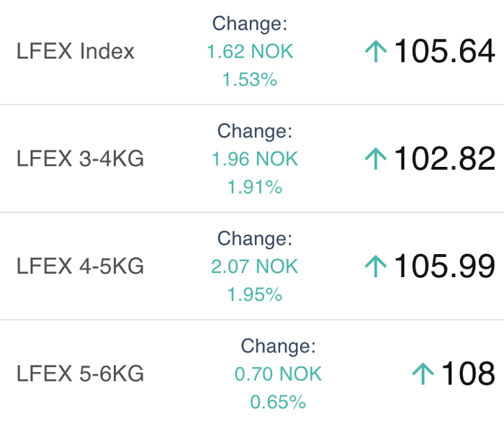Click the 2.07 NOK change value
This screenshot has width=504, height=421.
click(255, 266)
